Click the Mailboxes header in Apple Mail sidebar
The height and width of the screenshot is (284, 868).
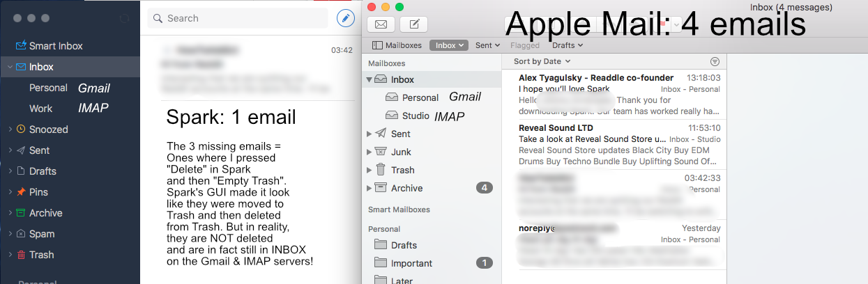386,63
